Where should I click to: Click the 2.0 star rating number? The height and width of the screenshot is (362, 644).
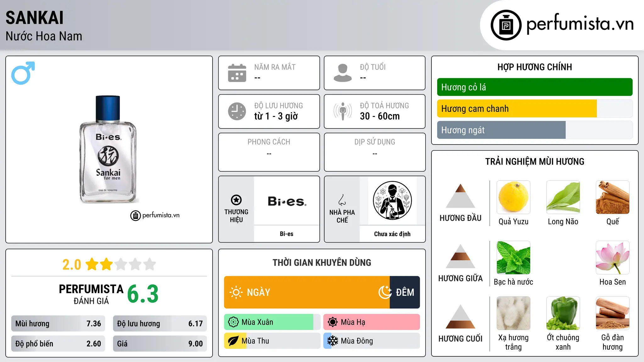[x=72, y=265]
